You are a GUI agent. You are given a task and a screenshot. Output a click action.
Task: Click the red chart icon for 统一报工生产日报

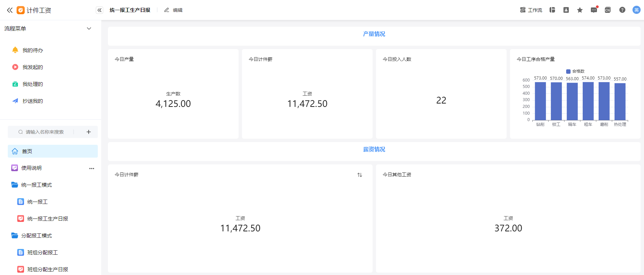(x=21, y=219)
